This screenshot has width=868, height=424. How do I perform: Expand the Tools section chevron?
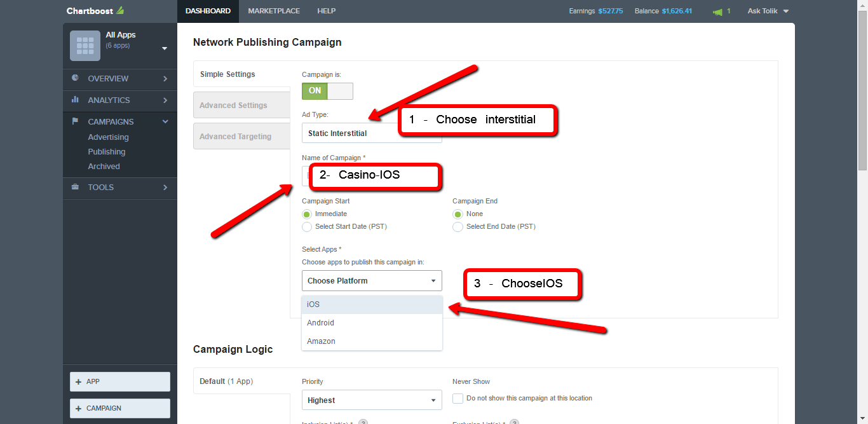[165, 188]
